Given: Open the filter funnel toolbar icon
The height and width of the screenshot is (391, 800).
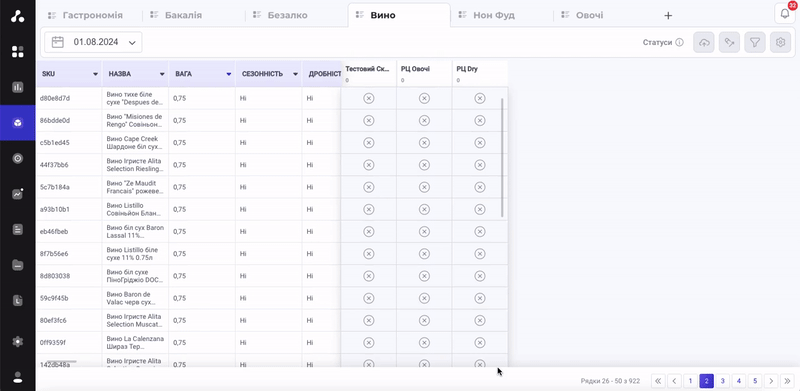Looking at the screenshot, I should 755,43.
